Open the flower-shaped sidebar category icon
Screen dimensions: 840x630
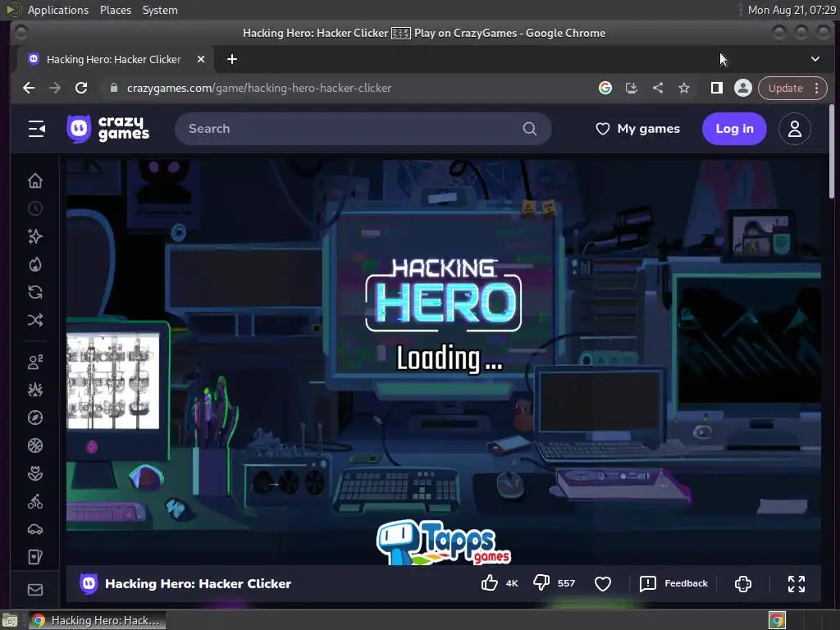point(35,473)
